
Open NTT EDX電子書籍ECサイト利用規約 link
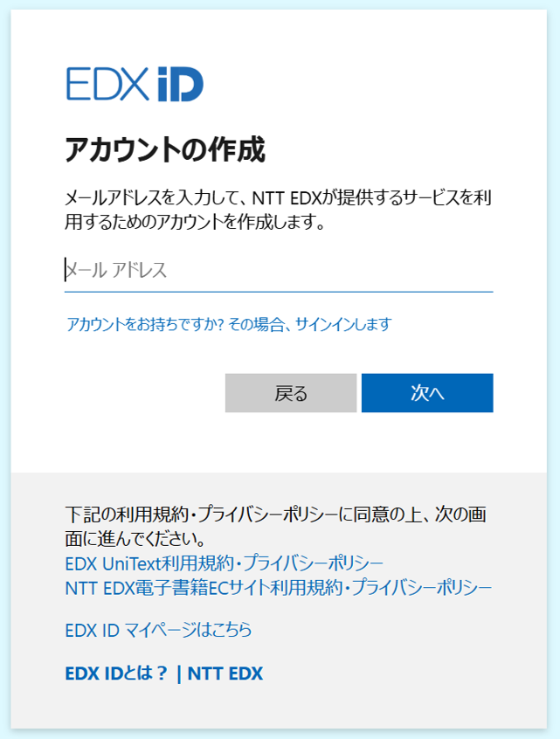(279, 588)
